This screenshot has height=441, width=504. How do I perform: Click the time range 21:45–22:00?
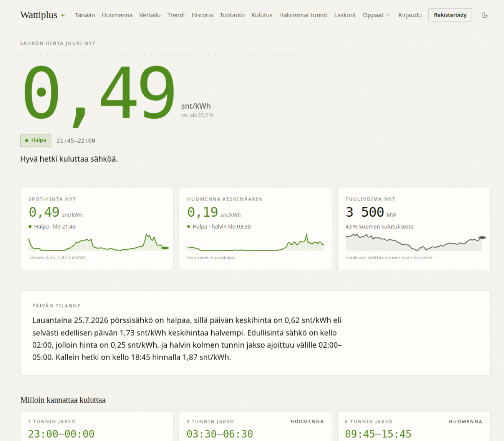pos(76,141)
